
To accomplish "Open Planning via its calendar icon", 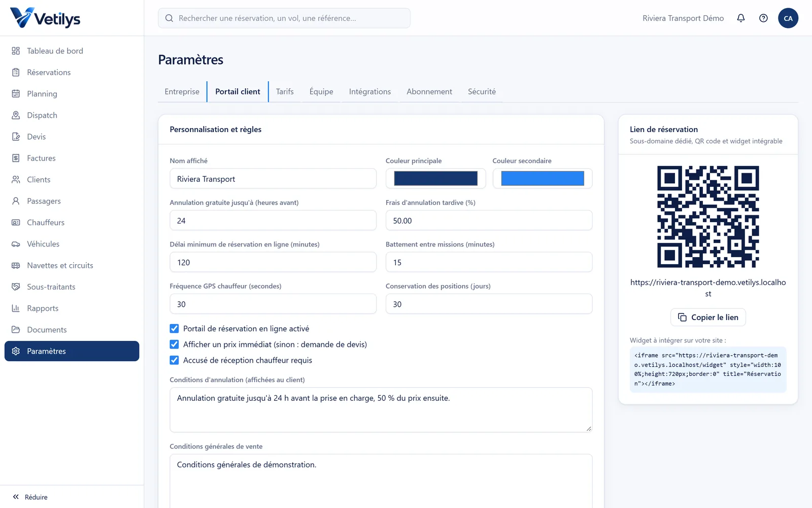I will coord(16,93).
